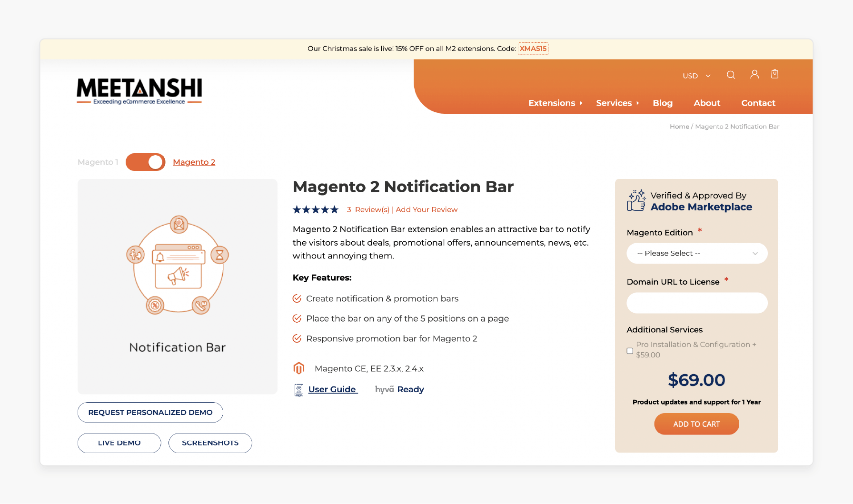Click the $69.00 price
This screenshot has width=853, height=504.
tap(696, 380)
